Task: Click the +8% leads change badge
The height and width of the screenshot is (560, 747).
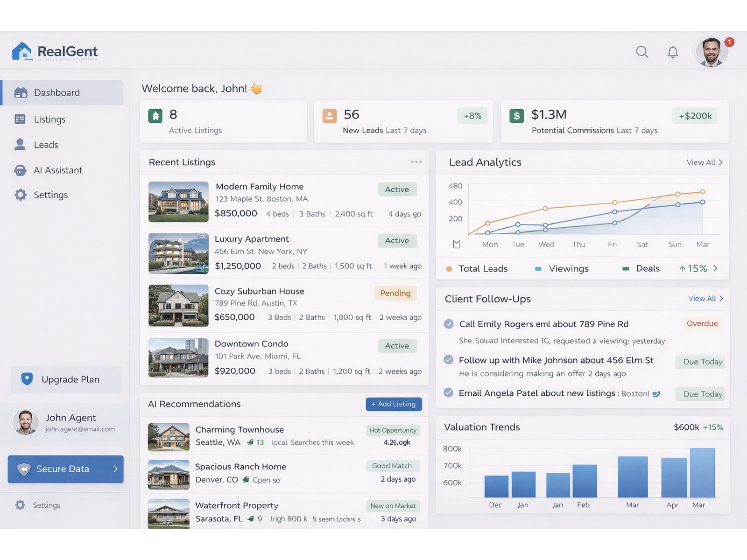Action: pos(472,116)
